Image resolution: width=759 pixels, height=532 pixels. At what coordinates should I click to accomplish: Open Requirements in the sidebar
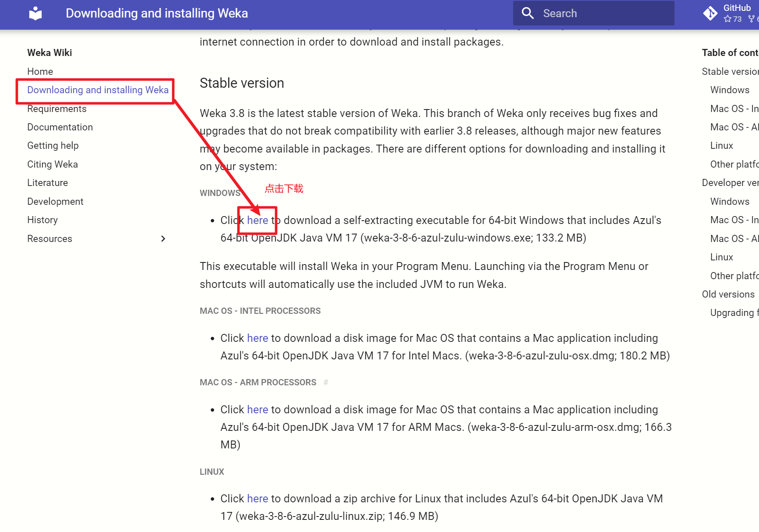point(57,109)
